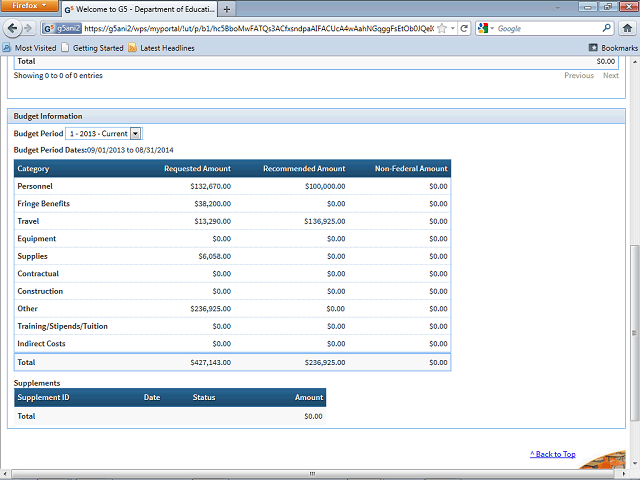Open a new tab with plus icon
This screenshot has width=640, height=480.
tap(227, 9)
